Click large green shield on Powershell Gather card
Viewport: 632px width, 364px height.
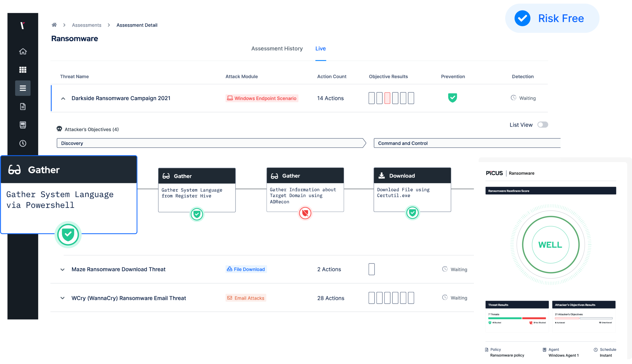coord(68,235)
